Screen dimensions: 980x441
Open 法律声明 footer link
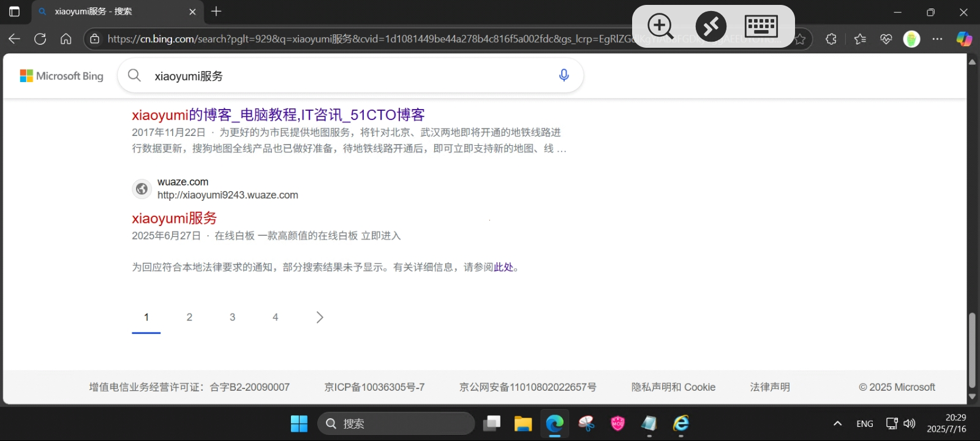770,387
